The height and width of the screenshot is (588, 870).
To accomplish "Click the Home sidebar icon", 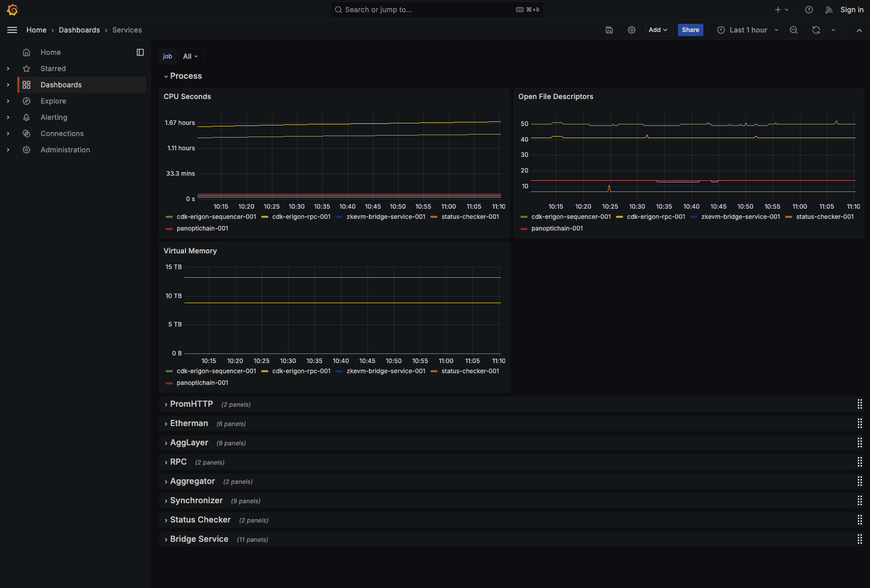I will (x=26, y=52).
